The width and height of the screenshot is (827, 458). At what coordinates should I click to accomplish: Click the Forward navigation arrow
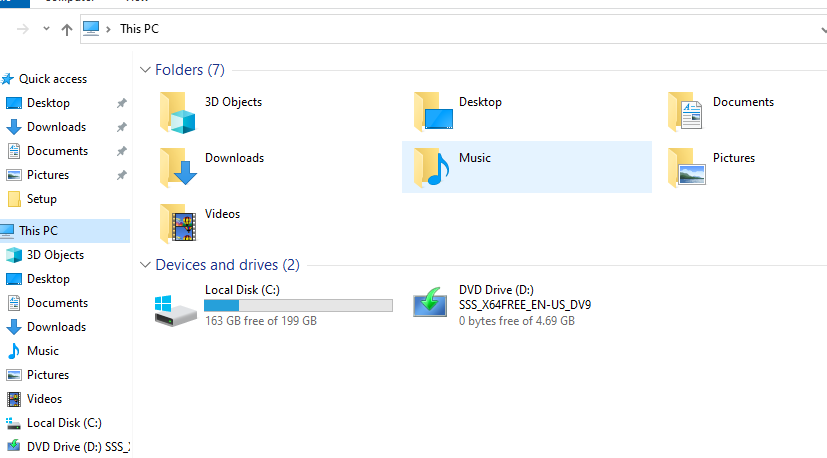point(23,29)
